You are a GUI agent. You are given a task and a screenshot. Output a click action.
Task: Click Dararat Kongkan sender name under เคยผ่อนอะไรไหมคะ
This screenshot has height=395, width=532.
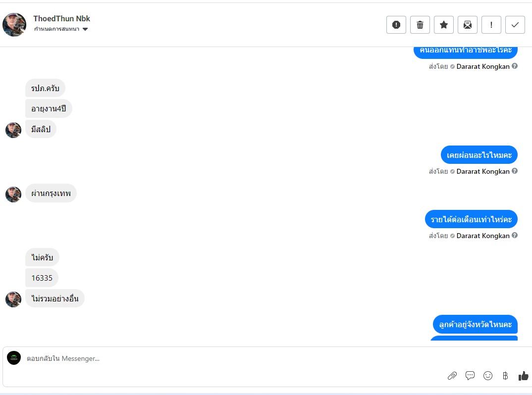tap(483, 171)
